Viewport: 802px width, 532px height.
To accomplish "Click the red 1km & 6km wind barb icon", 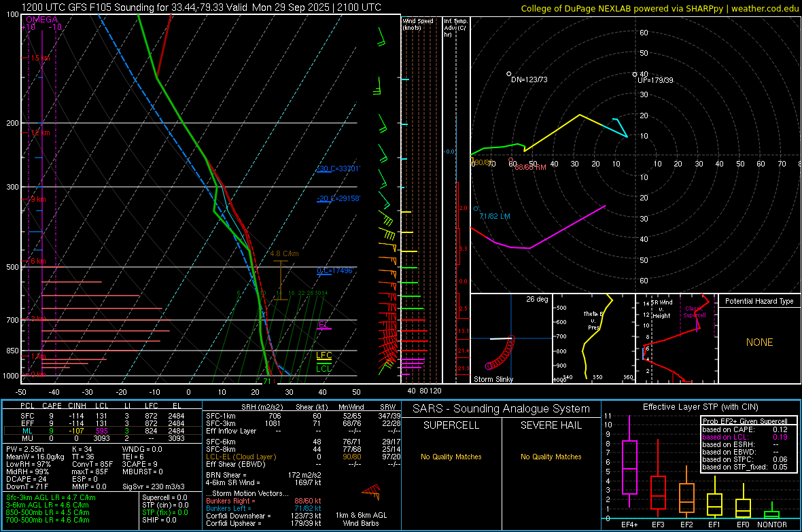I will (371, 492).
